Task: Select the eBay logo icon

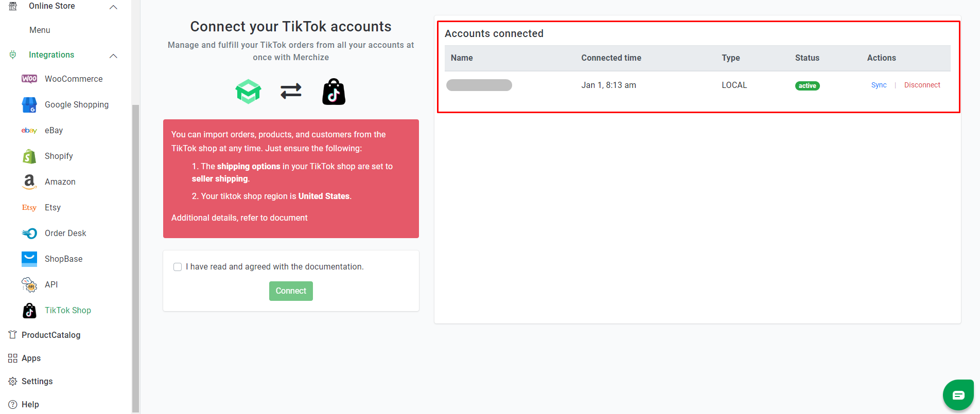Action: click(x=29, y=130)
